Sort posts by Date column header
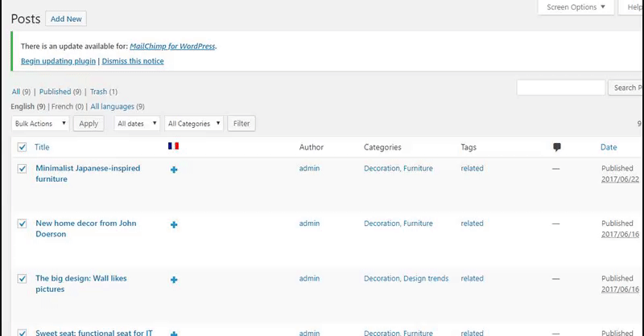The width and height of the screenshot is (644, 336). [609, 147]
